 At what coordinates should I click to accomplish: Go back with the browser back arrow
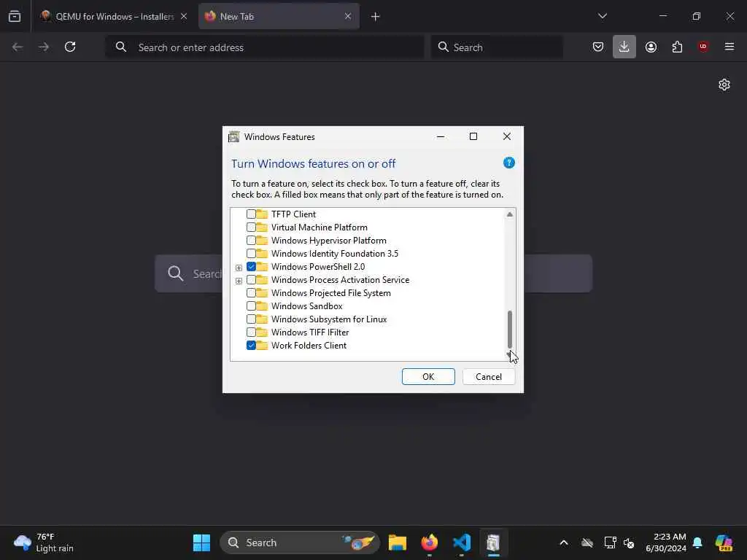[x=18, y=47]
